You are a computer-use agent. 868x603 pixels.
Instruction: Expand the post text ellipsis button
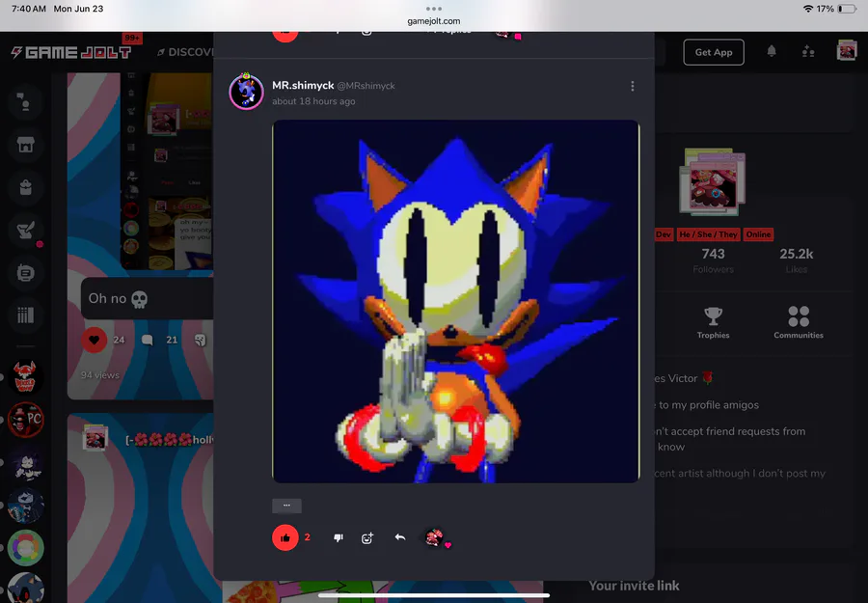286,506
